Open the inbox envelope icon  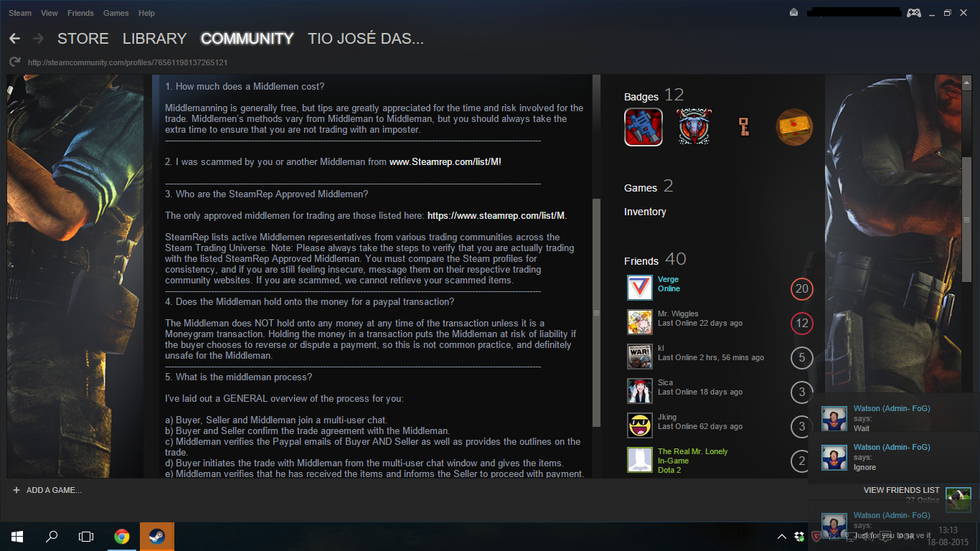coord(793,12)
